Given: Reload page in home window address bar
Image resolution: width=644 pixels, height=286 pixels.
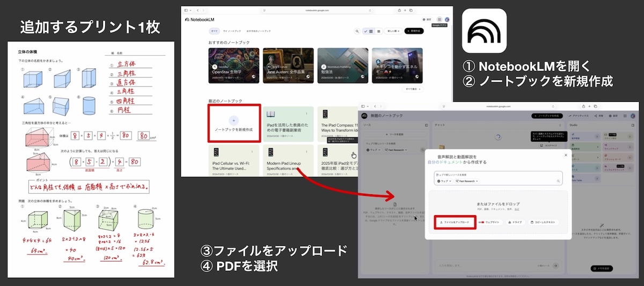Looking at the screenshot, I should tap(370, 10).
